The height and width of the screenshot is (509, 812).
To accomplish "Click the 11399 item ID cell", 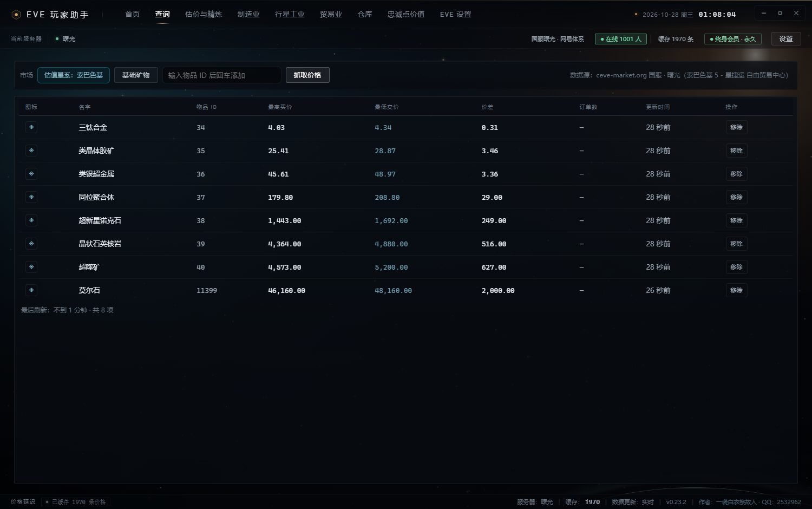I will pyautogui.click(x=207, y=291).
